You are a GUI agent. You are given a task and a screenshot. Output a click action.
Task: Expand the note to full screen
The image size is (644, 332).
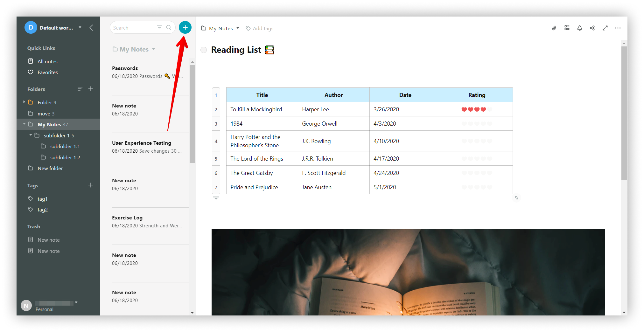tap(605, 28)
